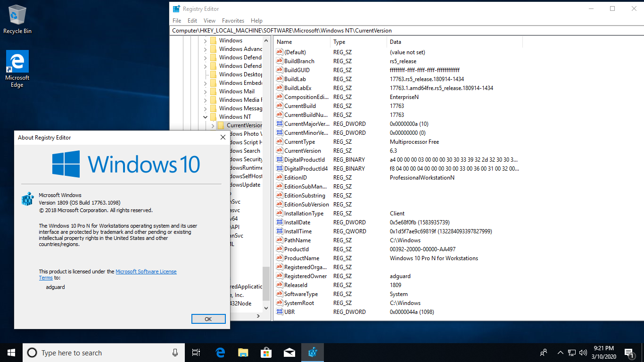Open Microsoft Store from the taskbar
Image resolution: width=644 pixels, height=362 pixels.
[x=266, y=353]
